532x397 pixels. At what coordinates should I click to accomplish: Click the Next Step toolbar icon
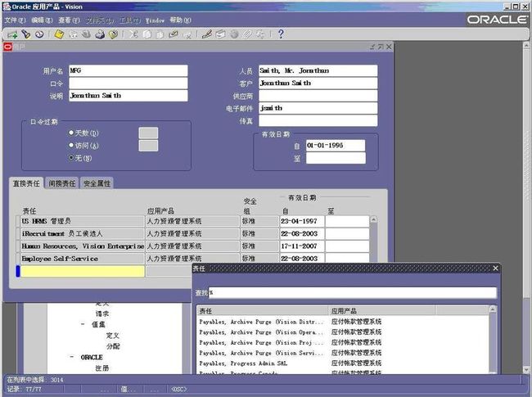point(73,34)
